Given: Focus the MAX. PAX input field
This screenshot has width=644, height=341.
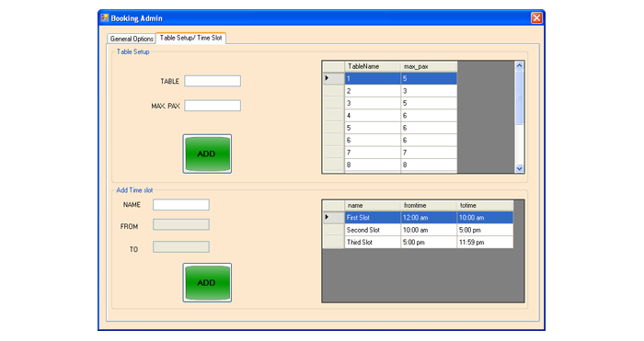Looking at the screenshot, I should click(213, 106).
